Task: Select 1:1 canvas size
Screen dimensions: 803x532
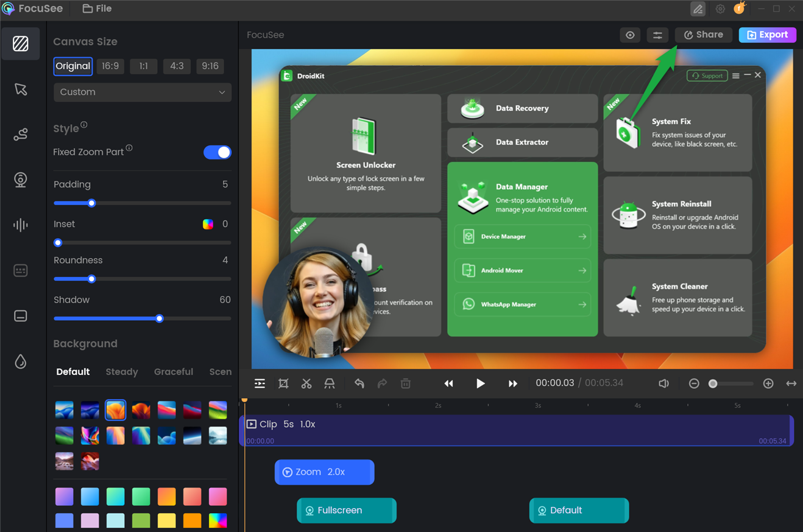Action: coord(143,66)
